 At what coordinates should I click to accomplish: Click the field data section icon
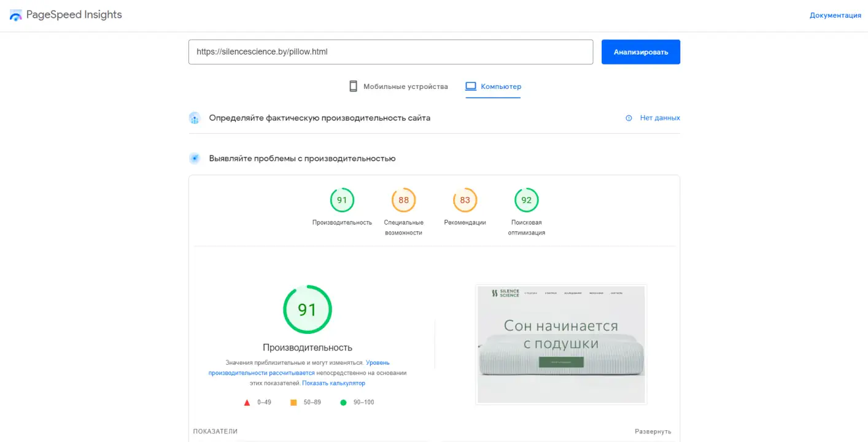(x=195, y=118)
